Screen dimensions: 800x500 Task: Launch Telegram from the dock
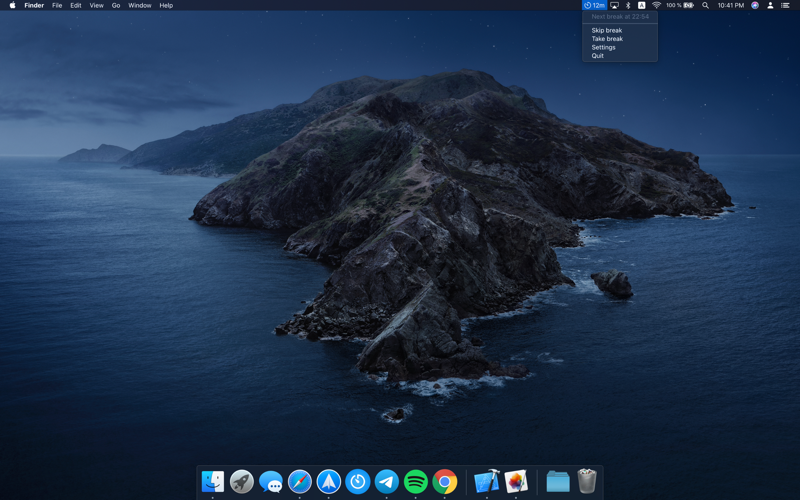point(386,482)
